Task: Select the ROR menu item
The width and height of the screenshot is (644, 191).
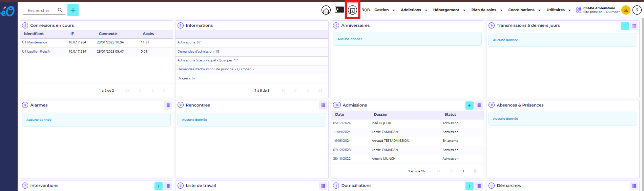Action: [366, 10]
